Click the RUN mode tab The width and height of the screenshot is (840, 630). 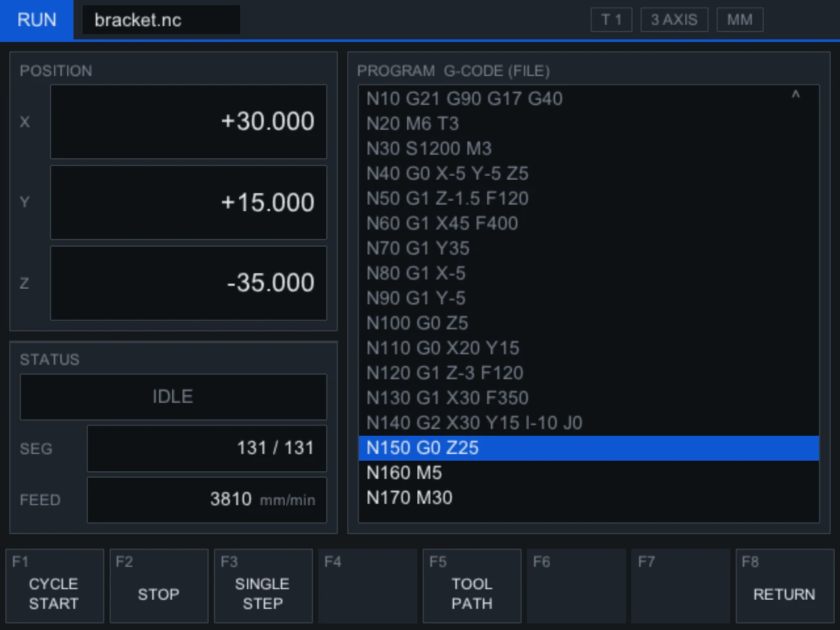click(x=37, y=20)
